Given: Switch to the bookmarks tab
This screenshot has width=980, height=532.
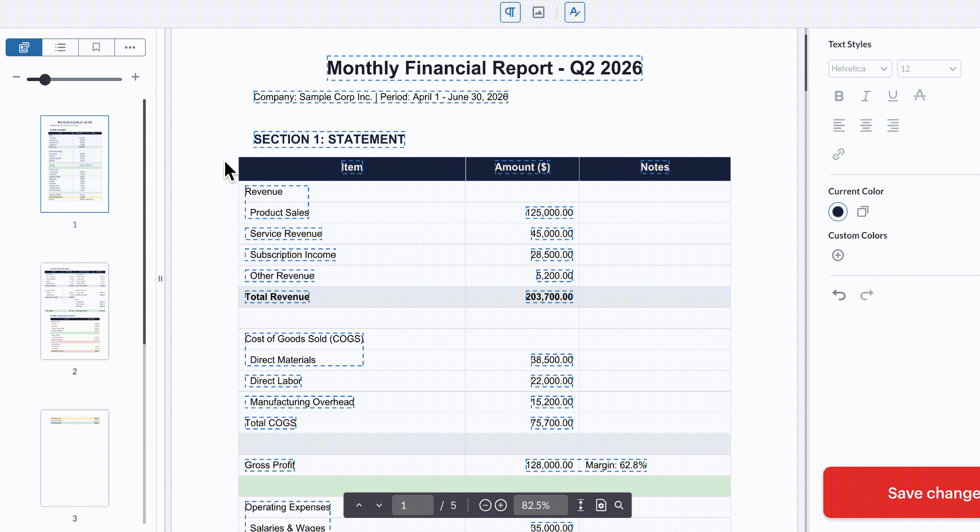Looking at the screenshot, I should pos(96,47).
